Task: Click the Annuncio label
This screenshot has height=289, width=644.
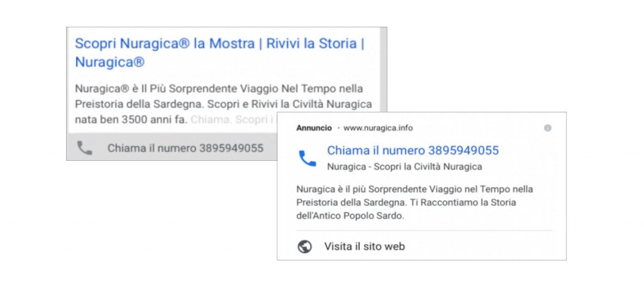Action: pos(314,128)
